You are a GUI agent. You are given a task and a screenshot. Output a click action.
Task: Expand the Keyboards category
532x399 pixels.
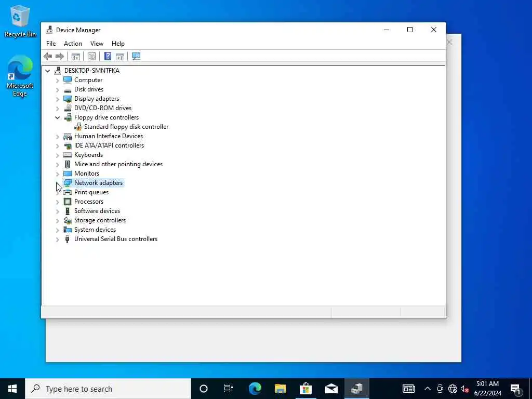[57, 155]
